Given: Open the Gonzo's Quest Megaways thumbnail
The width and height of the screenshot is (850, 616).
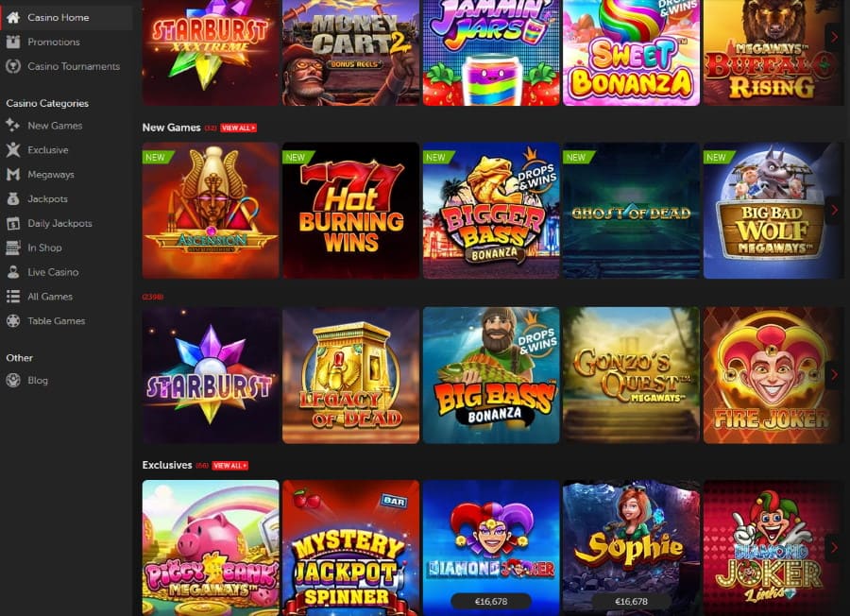Looking at the screenshot, I should click(631, 375).
